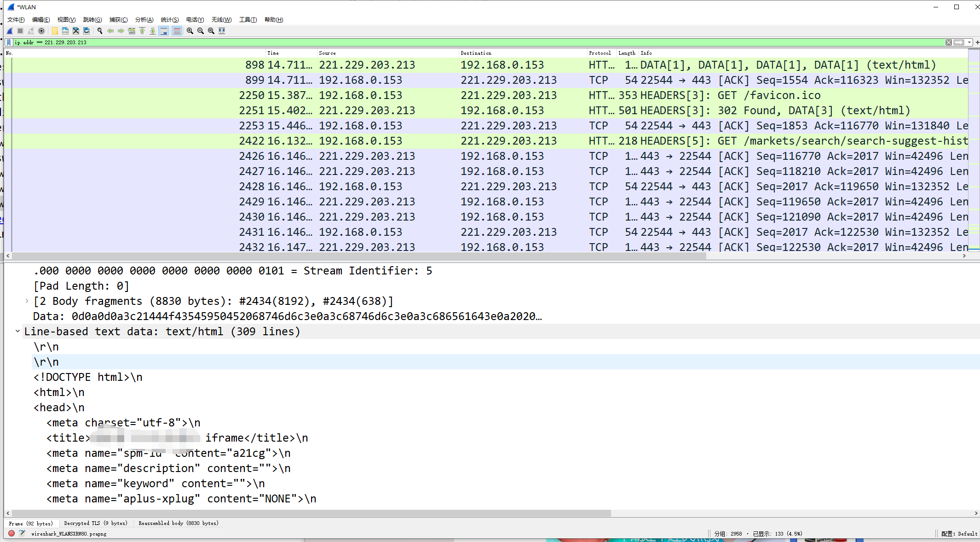Screen dimensions: 980x542
Task: Restart the current capture
Action: coord(31,31)
